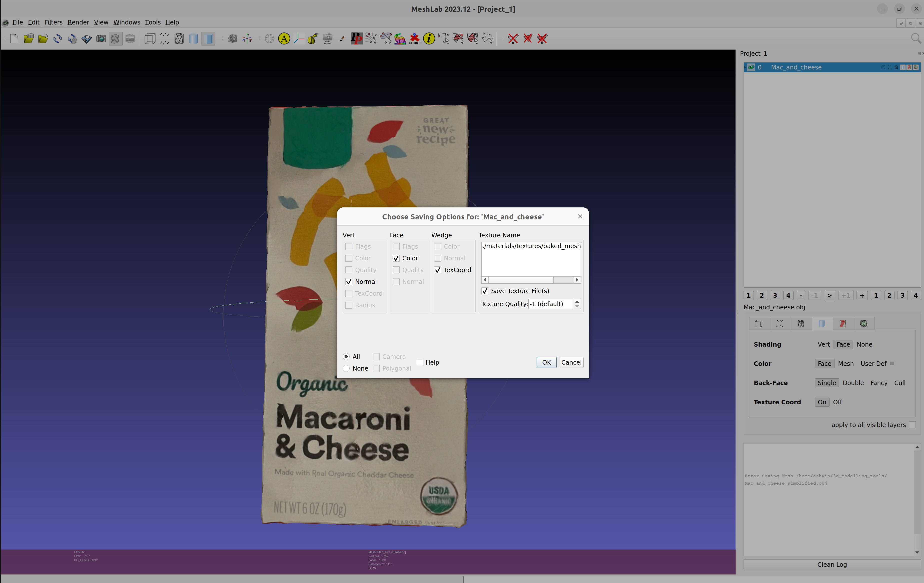Uncheck Save Texture File(s)

point(485,291)
